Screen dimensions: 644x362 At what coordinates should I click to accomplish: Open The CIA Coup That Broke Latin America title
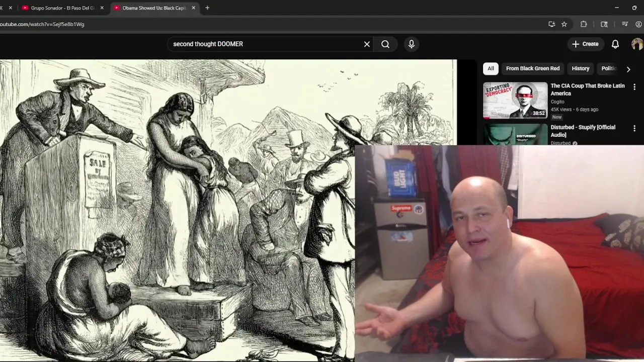[x=587, y=89]
